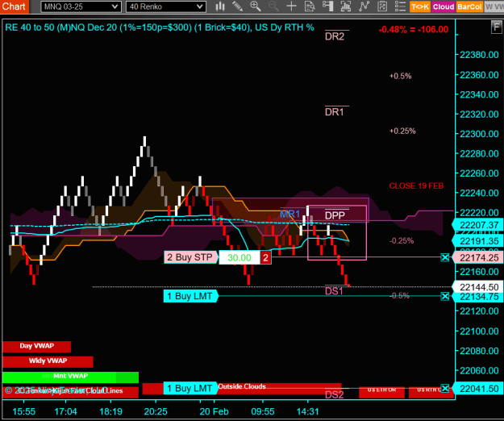Open the properties list icon
The height and width of the screenshot is (421, 504).
(x=400, y=6)
